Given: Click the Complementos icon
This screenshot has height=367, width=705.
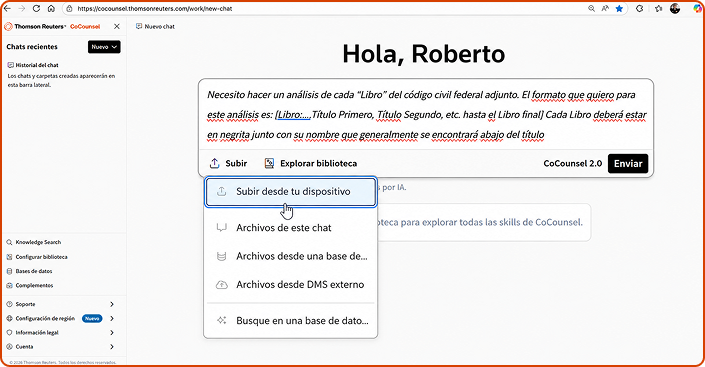Looking at the screenshot, I should tap(9, 286).
